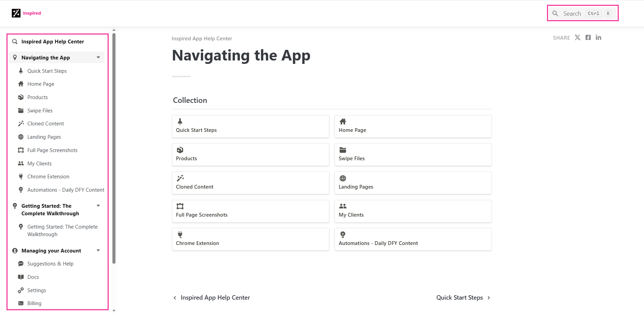Collapse the Getting Started section arrow
This screenshot has height=314, width=644.
(98, 206)
